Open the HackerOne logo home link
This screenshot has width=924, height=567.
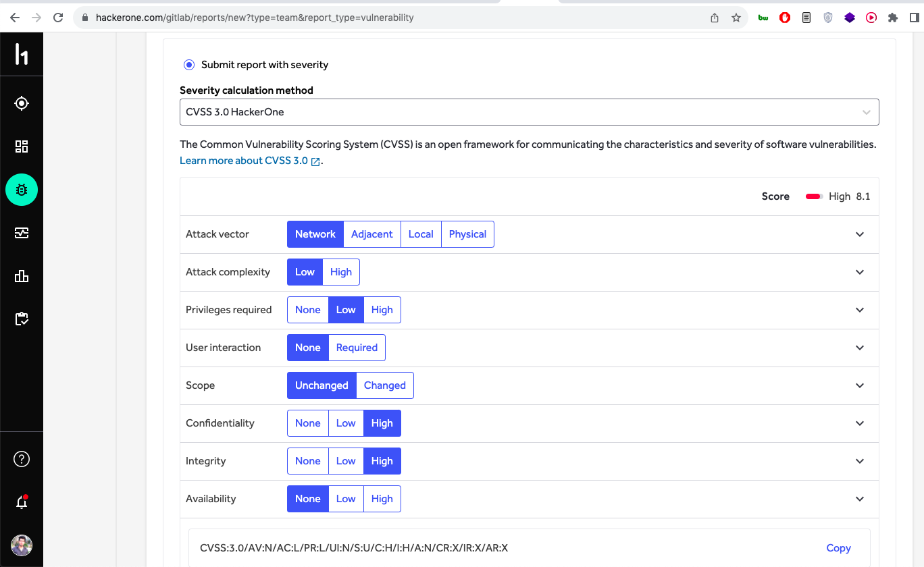22,54
